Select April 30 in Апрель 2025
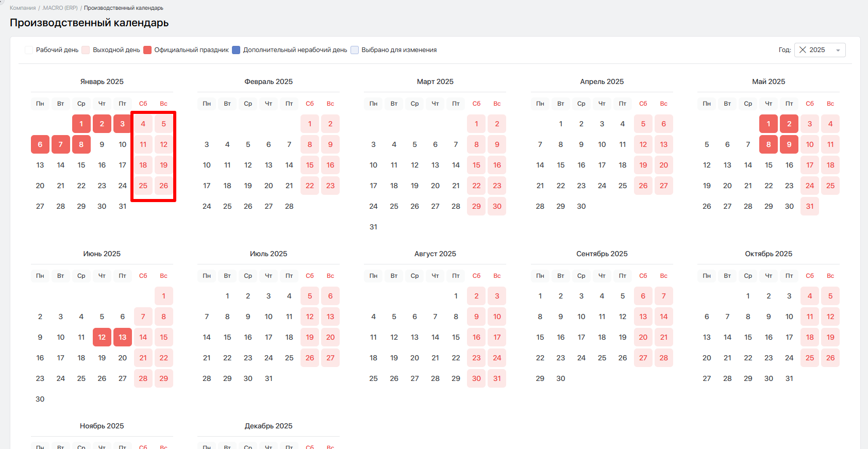Image resolution: width=868 pixels, height=449 pixels. [x=581, y=206]
